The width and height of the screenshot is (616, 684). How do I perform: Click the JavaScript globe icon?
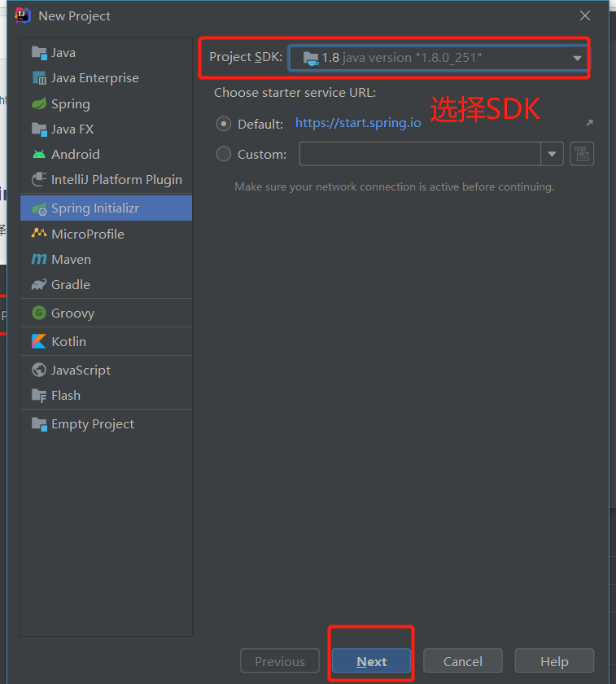pyautogui.click(x=39, y=370)
